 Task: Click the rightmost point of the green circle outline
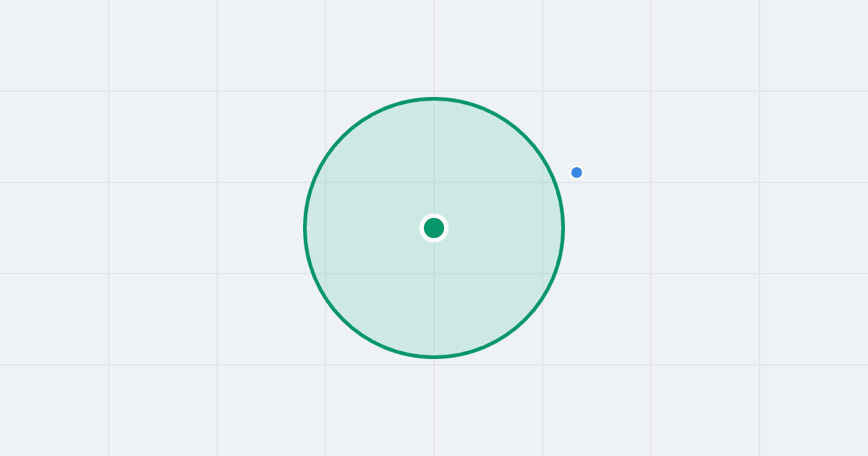tap(563, 228)
